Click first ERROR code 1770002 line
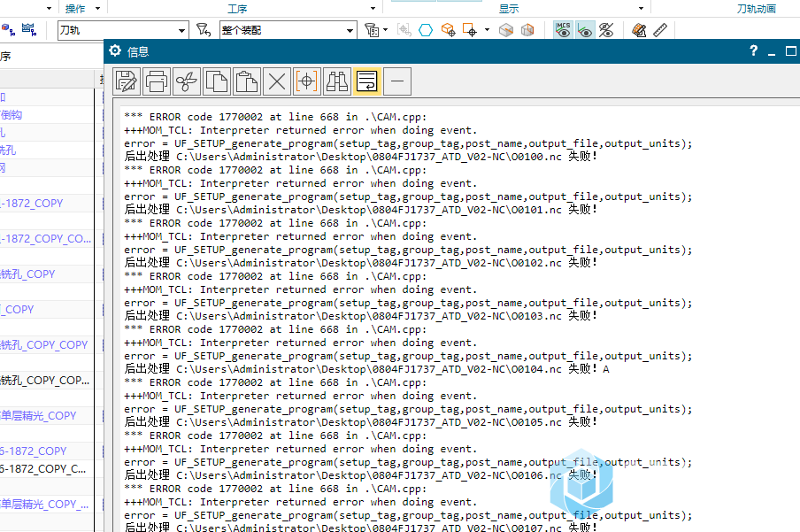The image size is (800, 532). (x=275, y=117)
